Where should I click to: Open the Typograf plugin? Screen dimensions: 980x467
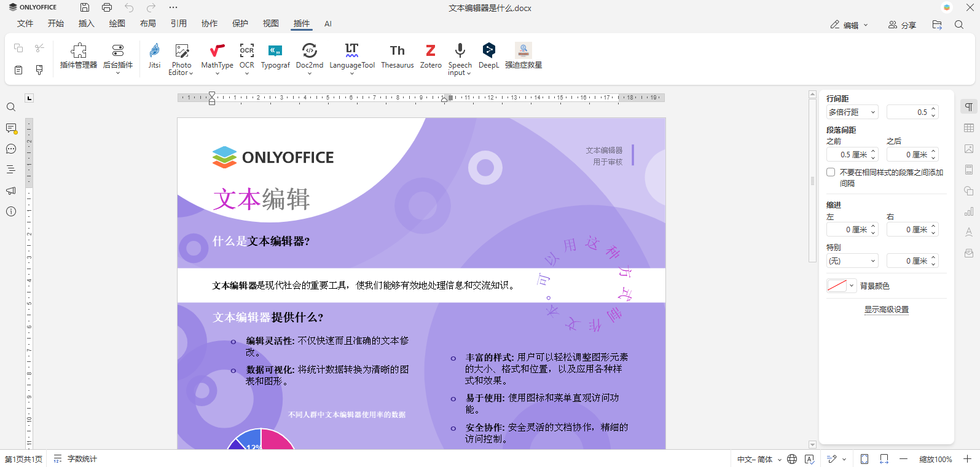275,57
